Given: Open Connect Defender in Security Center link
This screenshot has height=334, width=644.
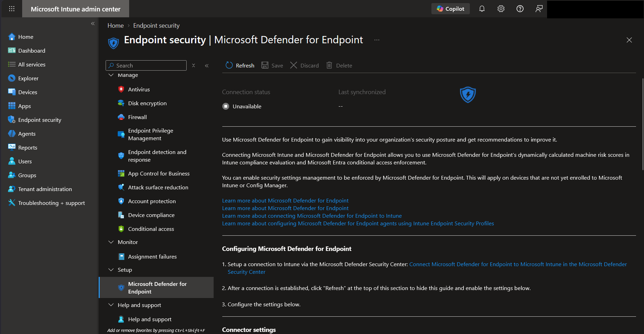Looking at the screenshot, I should click(518, 264).
